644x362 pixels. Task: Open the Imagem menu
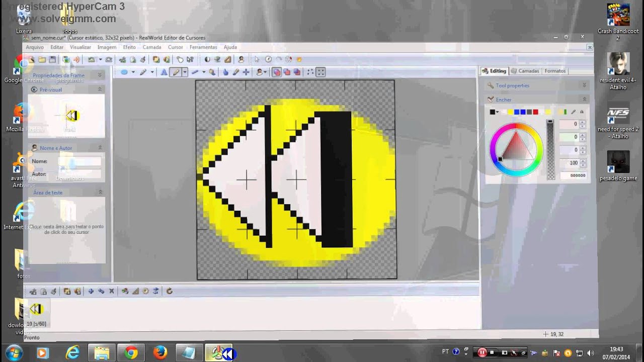tap(107, 47)
